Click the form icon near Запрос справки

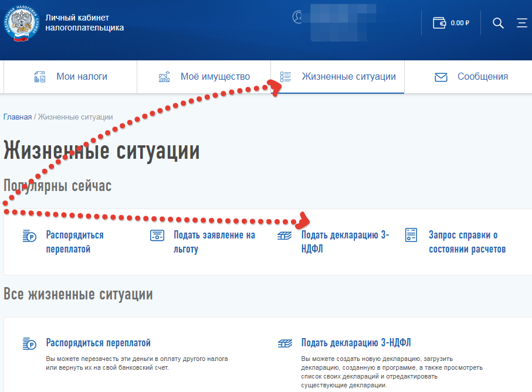point(410,235)
